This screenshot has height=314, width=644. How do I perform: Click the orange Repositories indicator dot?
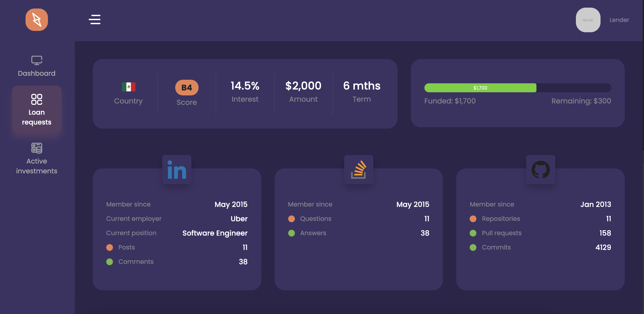pyautogui.click(x=473, y=219)
